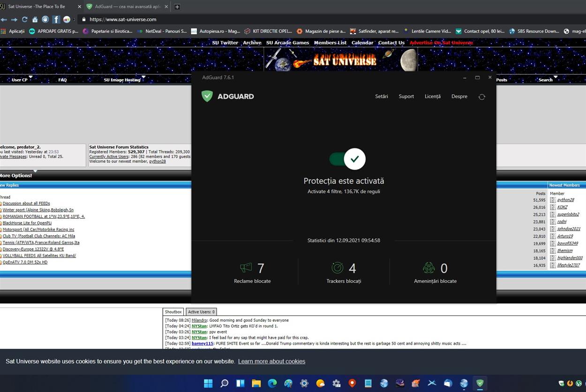Open Currently Active Users link
The height and width of the screenshot is (392, 586).
point(109,156)
